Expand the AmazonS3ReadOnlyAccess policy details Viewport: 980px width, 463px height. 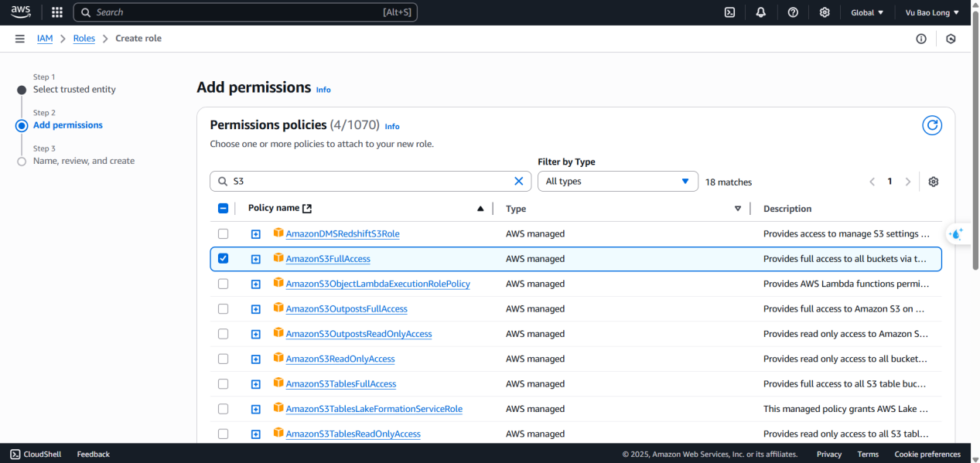256,359
